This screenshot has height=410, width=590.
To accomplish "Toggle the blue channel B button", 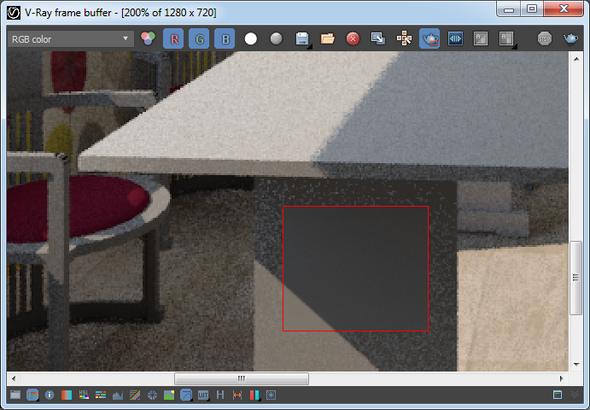I will [x=225, y=39].
